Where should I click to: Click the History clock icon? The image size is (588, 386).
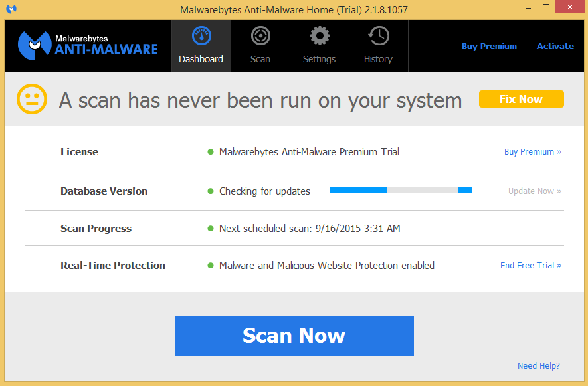379,36
